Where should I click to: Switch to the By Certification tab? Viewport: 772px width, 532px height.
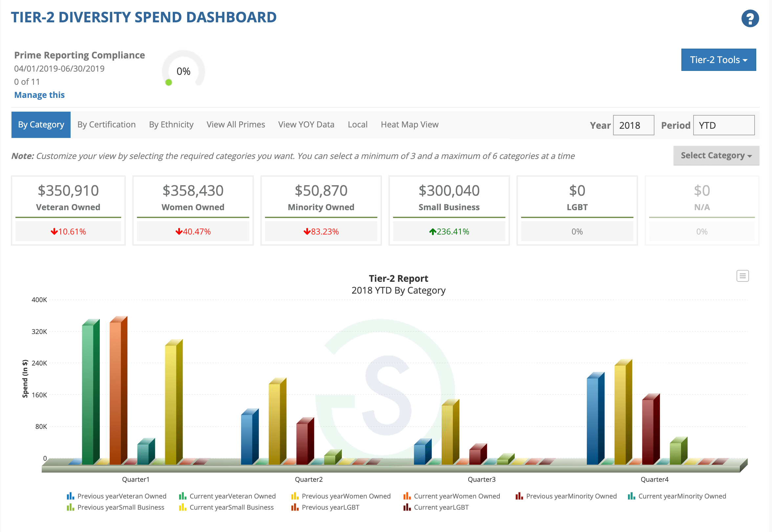coord(106,124)
